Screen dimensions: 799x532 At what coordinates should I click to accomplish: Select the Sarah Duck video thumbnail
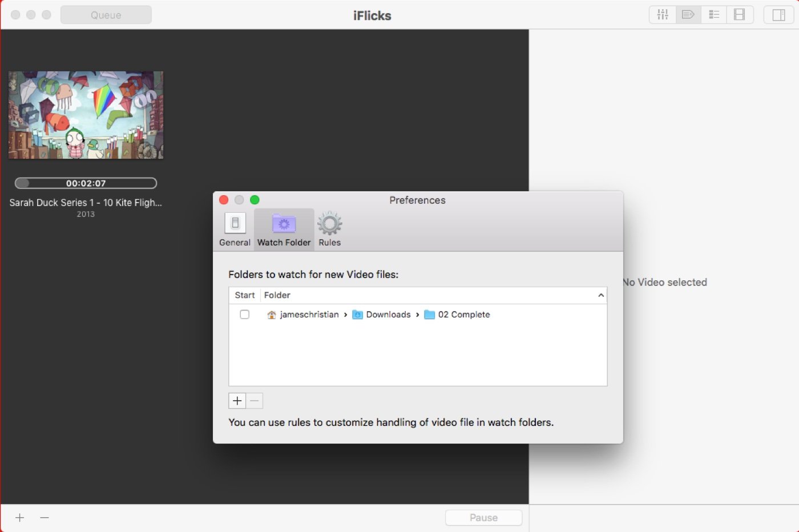tap(86, 115)
